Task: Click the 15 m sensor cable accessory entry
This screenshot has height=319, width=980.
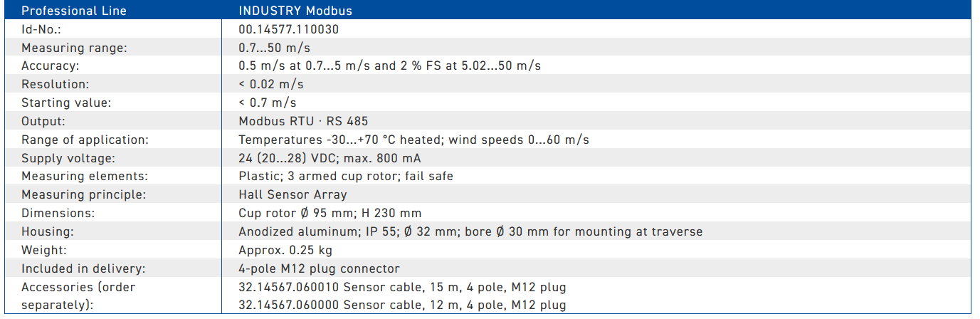Action: (402, 287)
